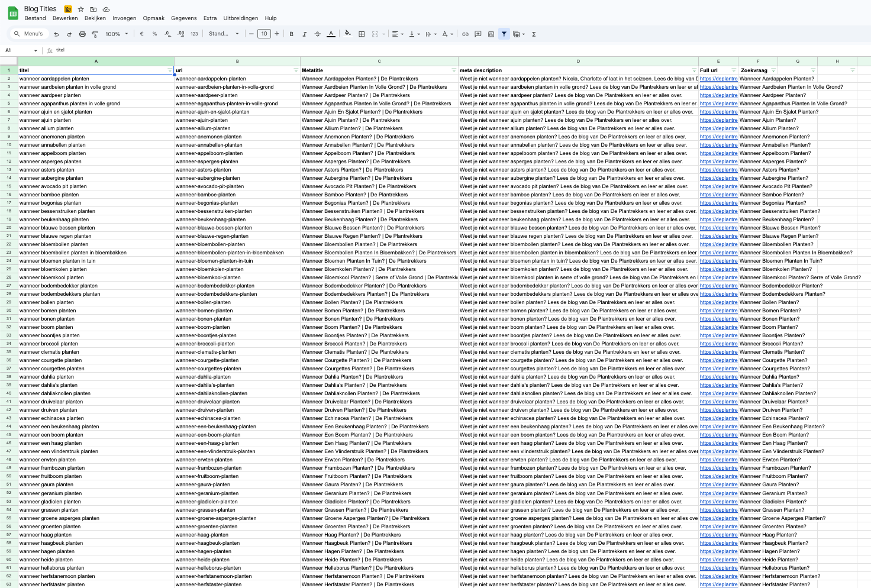Format cells as euro currency
This screenshot has width=871, height=588.
141,34
